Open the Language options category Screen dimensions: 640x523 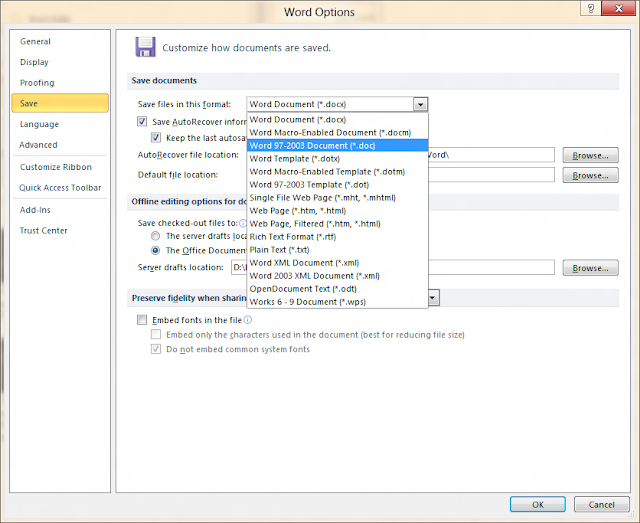point(60,124)
